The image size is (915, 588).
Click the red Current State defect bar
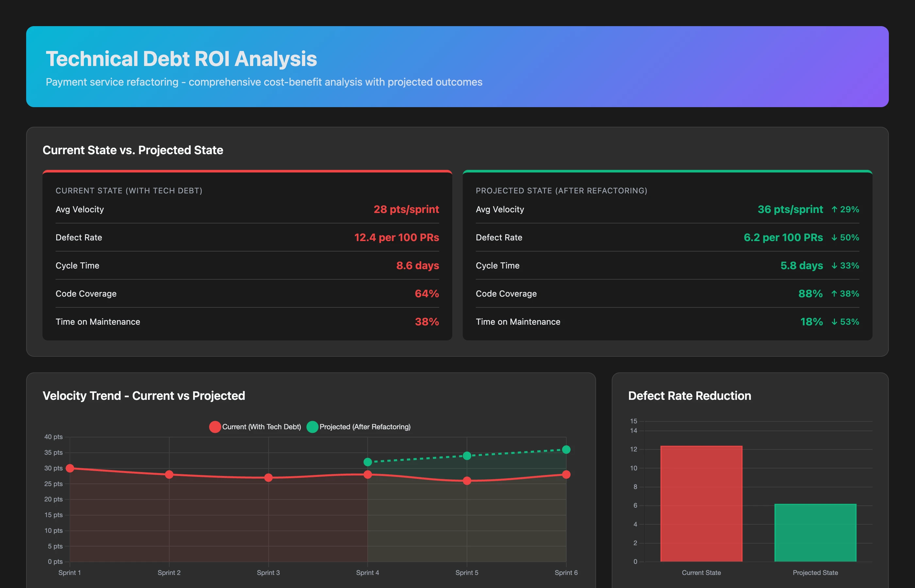coord(701,504)
